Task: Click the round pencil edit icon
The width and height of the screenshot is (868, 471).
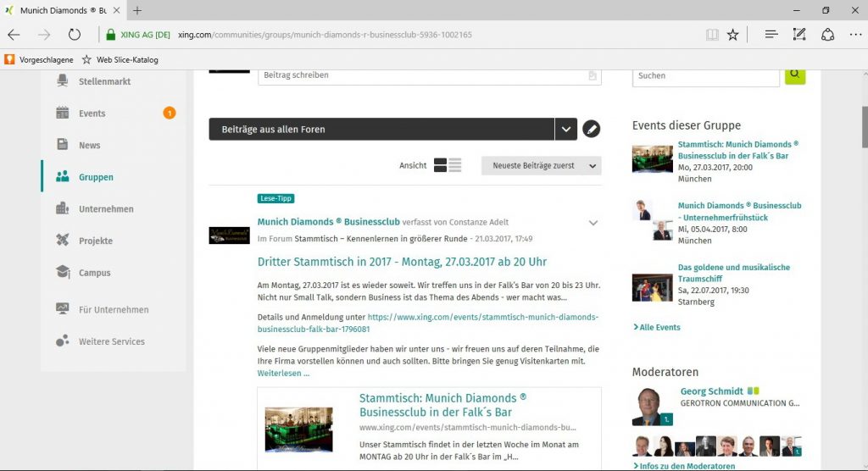Action: tap(591, 129)
